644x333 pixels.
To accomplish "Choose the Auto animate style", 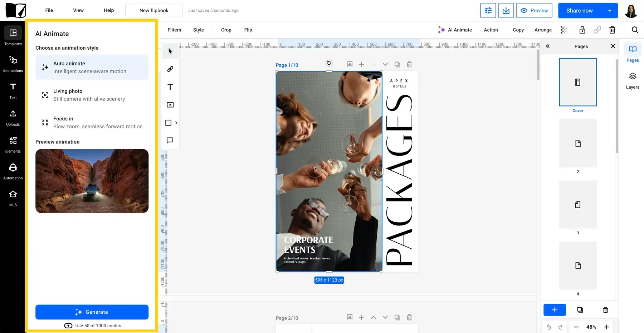I will click(92, 68).
